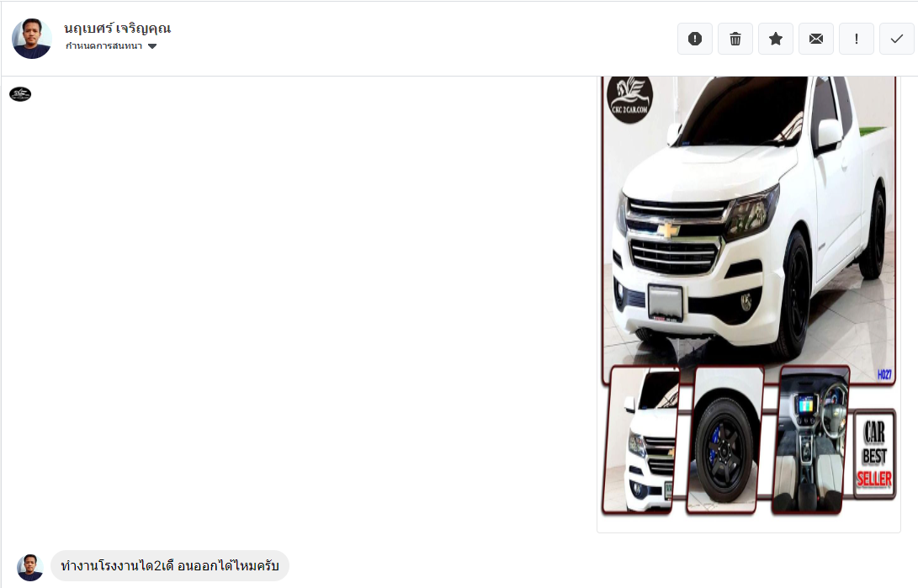View the front grille close-up thumbnail
This screenshot has height=588, width=918.
(642, 440)
